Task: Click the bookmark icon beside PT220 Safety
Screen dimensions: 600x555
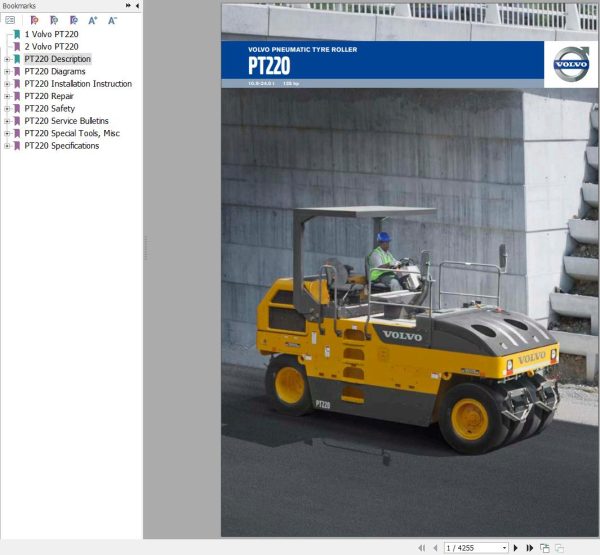Action: pos(17,109)
